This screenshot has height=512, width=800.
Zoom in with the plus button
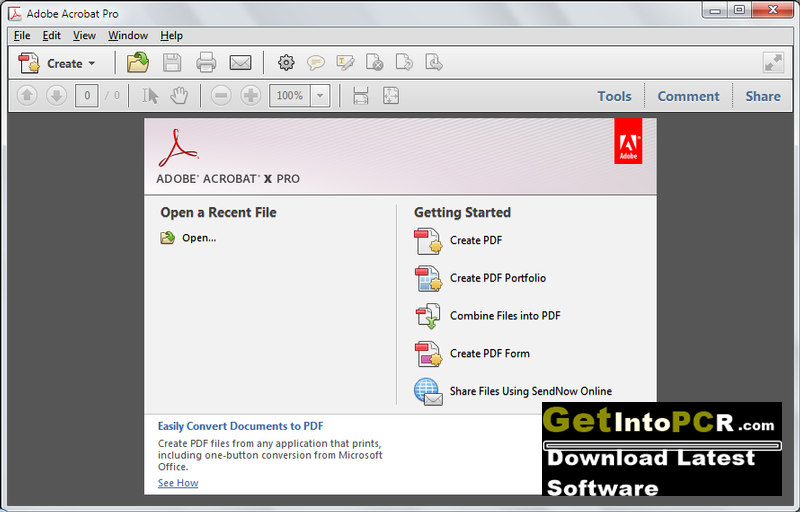click(251, 95)
